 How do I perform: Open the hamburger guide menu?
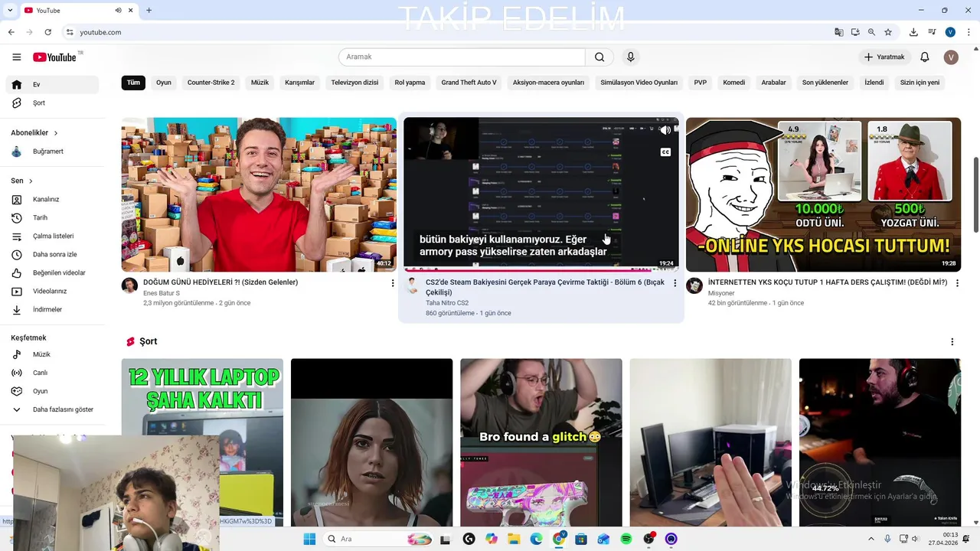coord(17,57)
